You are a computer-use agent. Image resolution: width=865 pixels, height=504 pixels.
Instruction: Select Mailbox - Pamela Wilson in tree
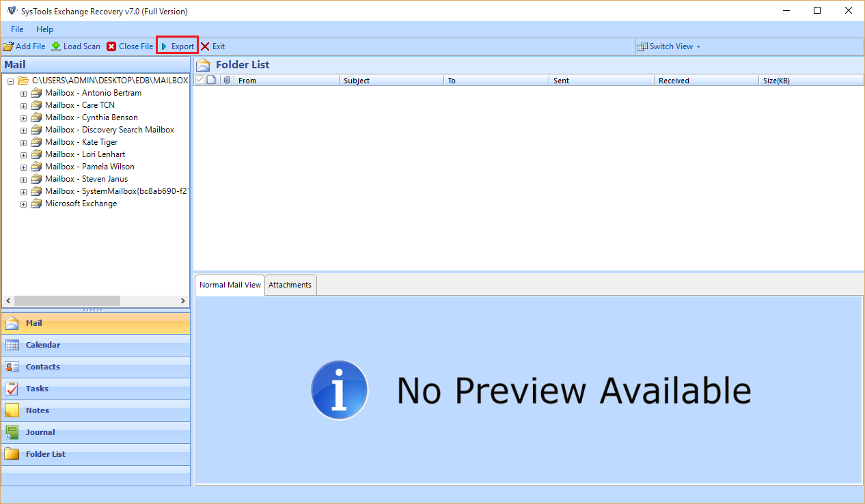click(x=90, y=167)
